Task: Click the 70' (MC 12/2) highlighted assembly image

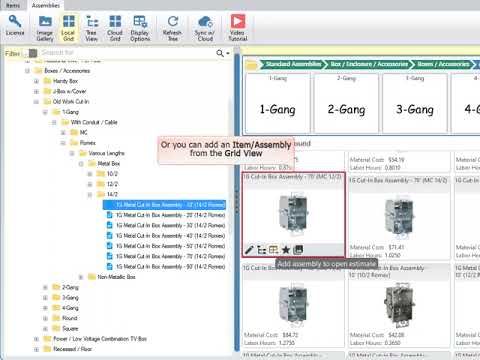Action: (x=293, y=213)
